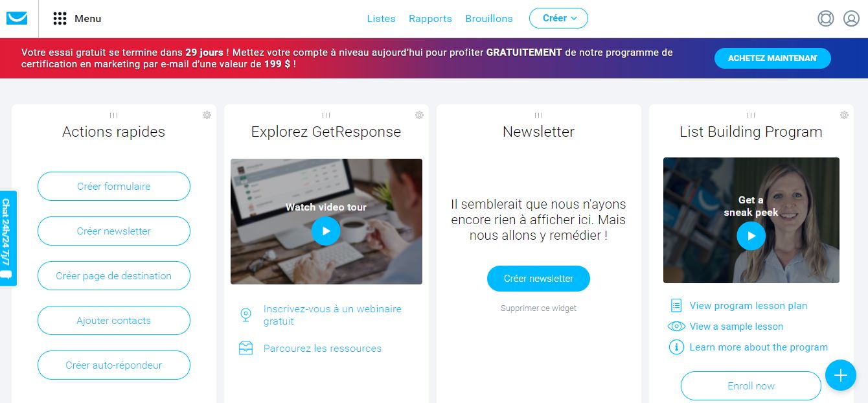
Task: Go to Listes in top navigation
Action: click(x=381, y=19)
